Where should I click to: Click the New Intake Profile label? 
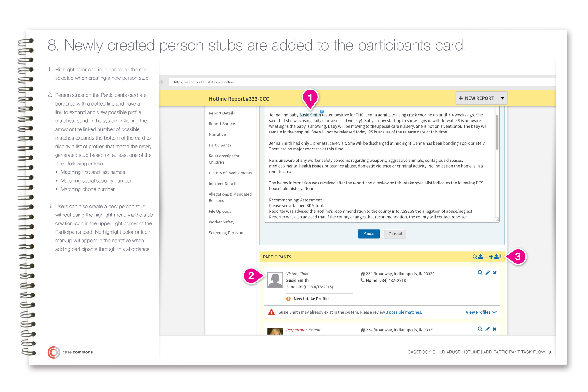[311, 299]
